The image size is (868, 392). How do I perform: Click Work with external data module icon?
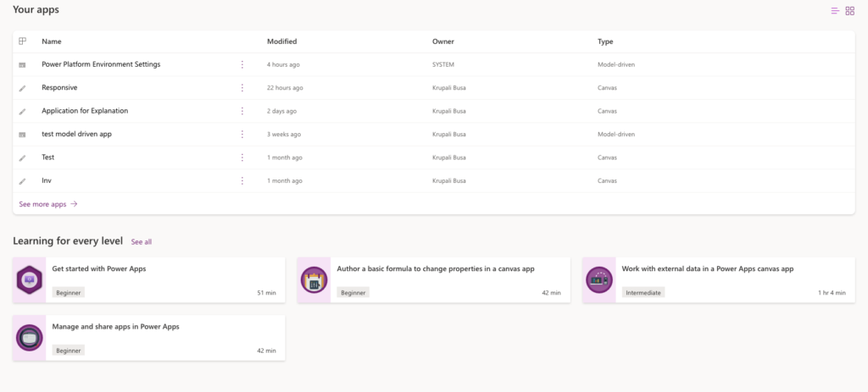599,280
